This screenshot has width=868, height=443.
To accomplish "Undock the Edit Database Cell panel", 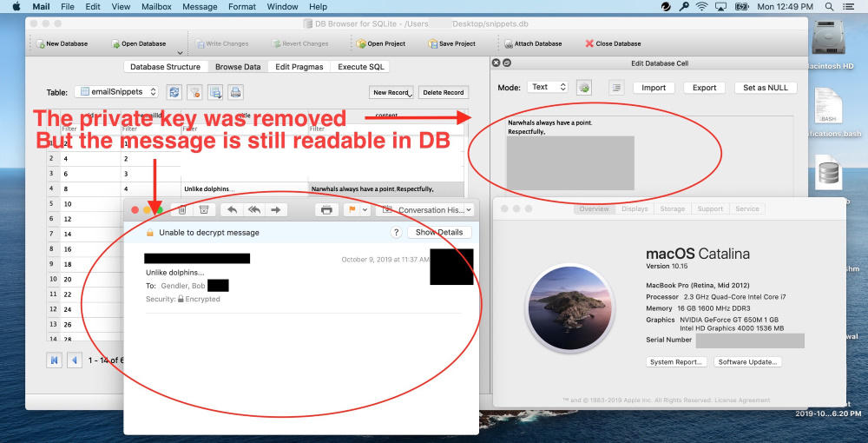I will [x=507, y=63].
